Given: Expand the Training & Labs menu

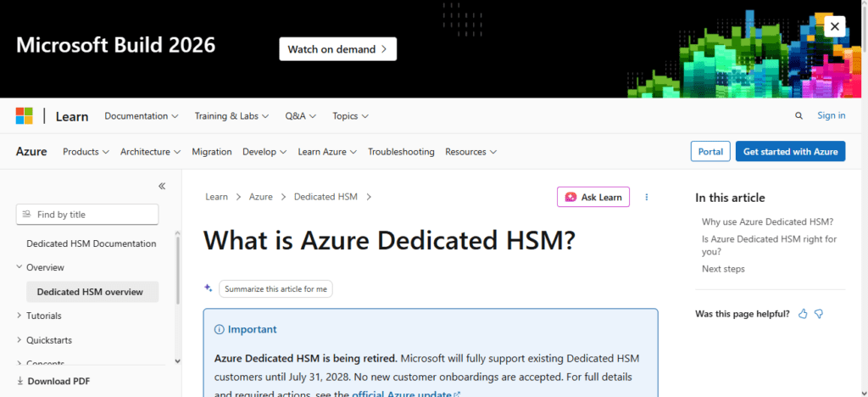Looking at the screenshot, I should 231,115.
